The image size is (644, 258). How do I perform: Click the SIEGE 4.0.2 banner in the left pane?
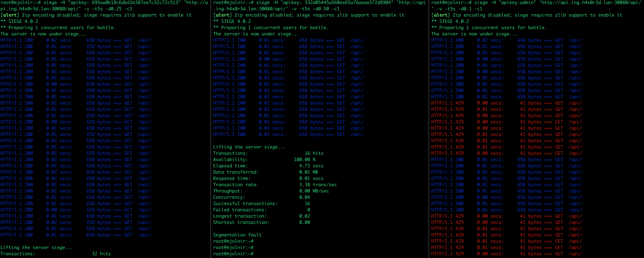tap(19, 21)
